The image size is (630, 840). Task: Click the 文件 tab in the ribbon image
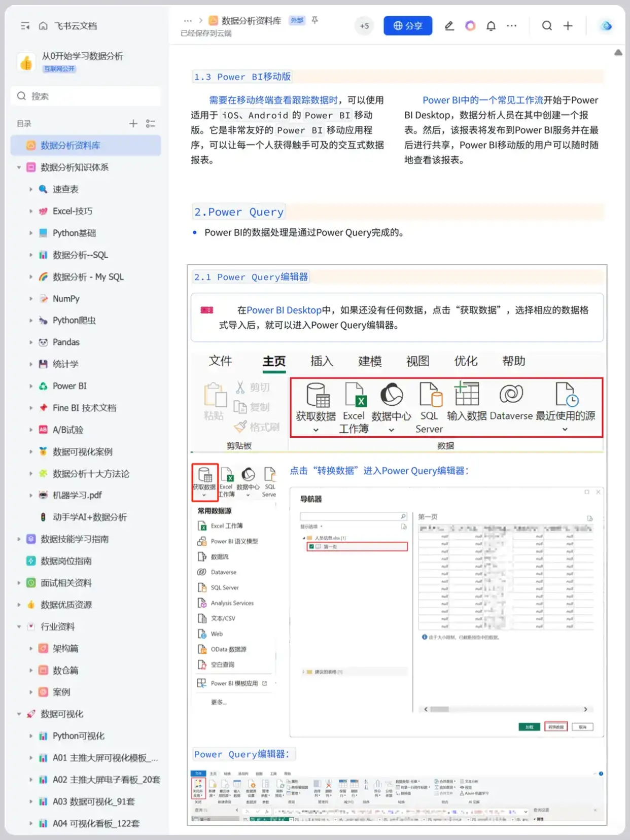pos(220,361)
